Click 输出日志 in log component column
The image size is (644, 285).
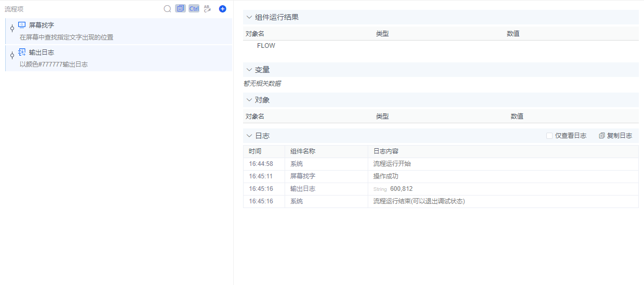point(303,189)
